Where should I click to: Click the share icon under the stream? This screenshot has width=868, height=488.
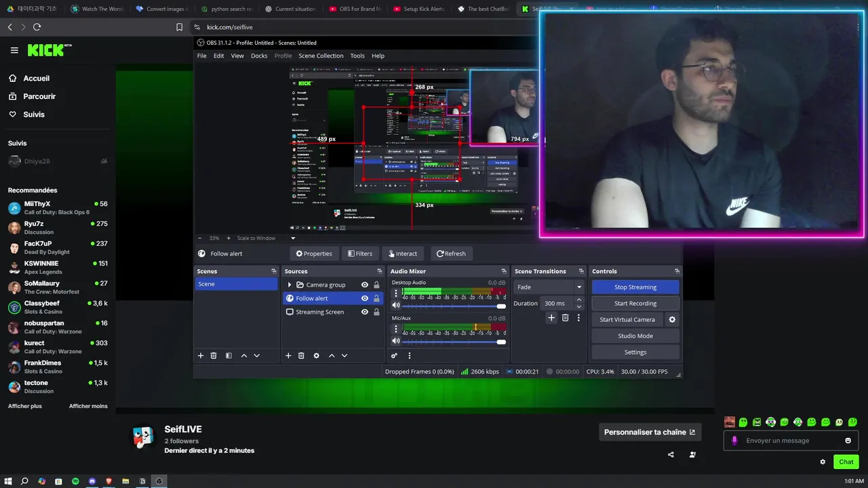click(x=671, y=455)
